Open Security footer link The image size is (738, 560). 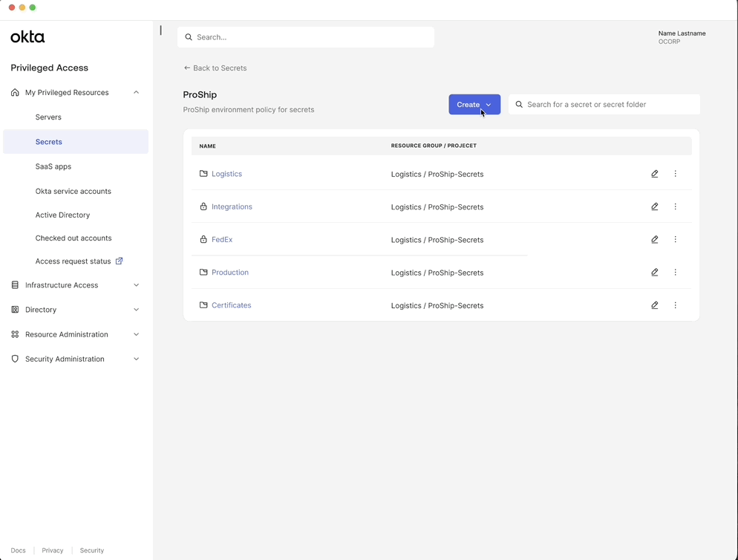tap(92, 550)
